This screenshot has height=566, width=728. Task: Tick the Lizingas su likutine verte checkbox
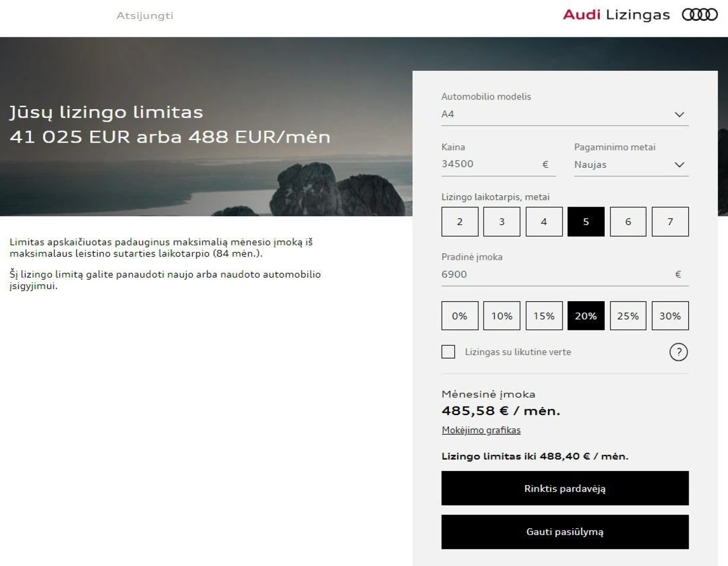point(448,352)
